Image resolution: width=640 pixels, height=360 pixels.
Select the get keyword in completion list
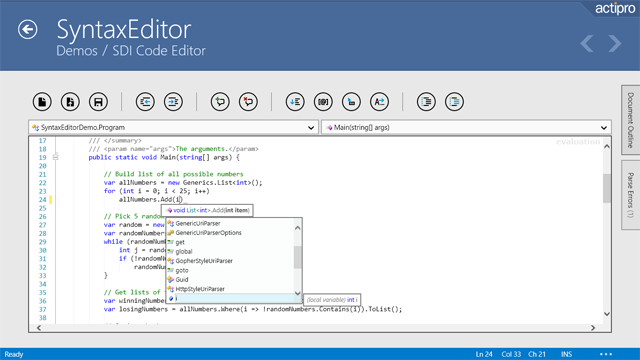[x=230, y=242]
